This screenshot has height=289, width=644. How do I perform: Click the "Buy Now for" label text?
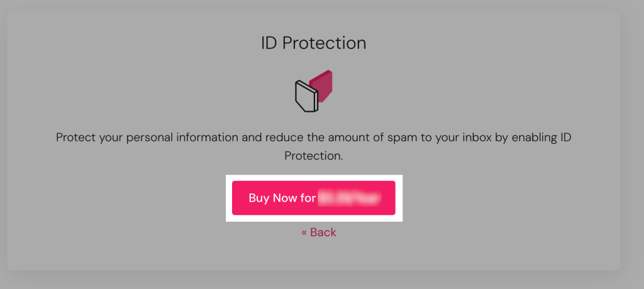[x=282, y=198]
